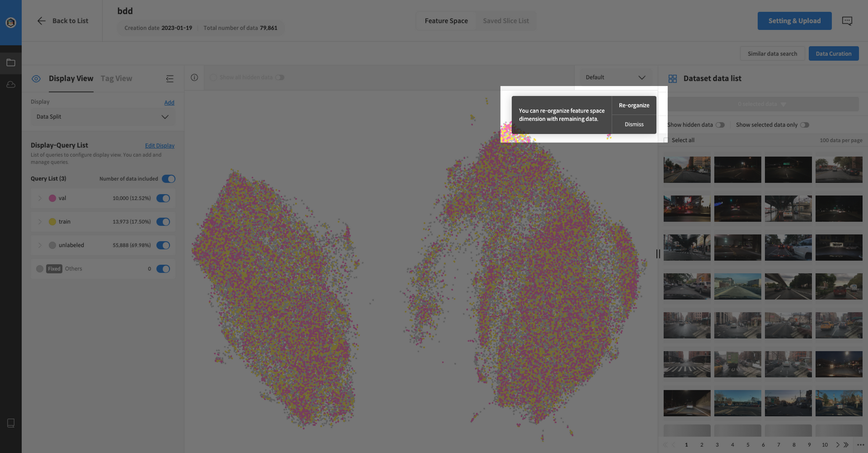The image size is (868, 453).
Task: Toggle the Others query visibility switch
Action: coord(163,269)
